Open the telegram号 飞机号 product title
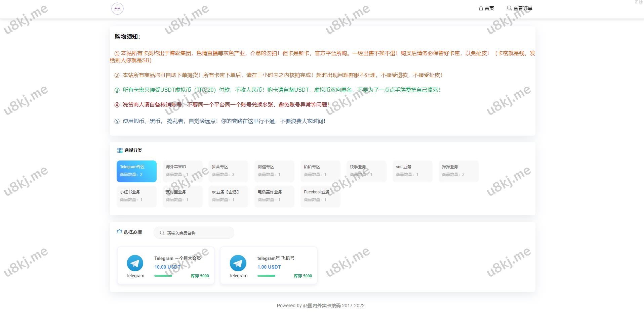 point(276,258)
